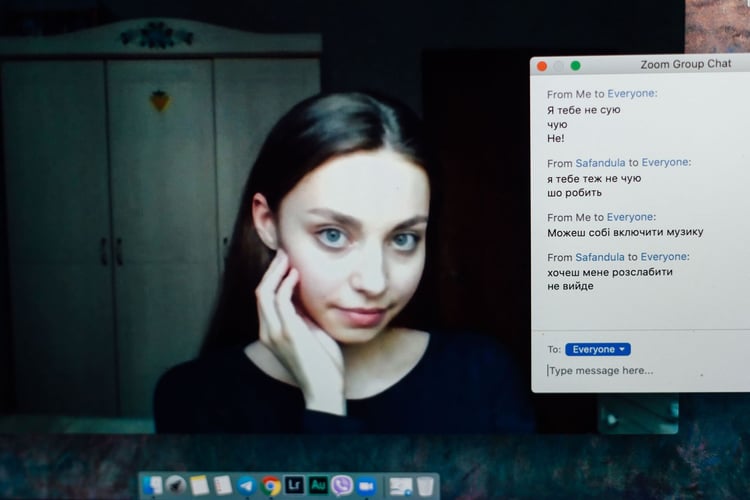
Task: Click Safandula name in first reply
Action: tap(600, 163)
